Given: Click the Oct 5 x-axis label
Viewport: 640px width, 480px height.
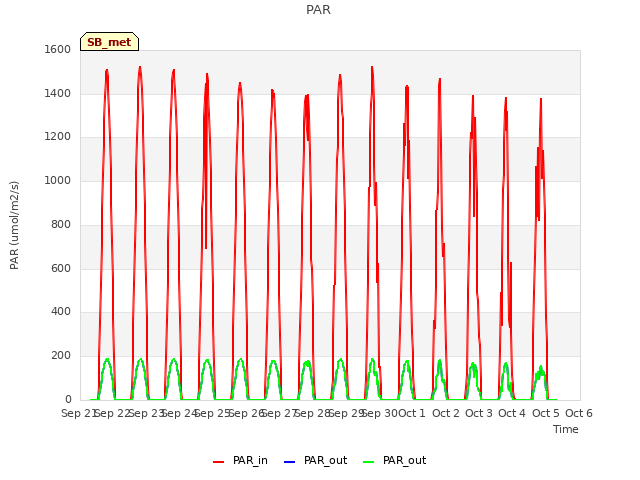Looking at the screenshot, I should click(546, 413).
